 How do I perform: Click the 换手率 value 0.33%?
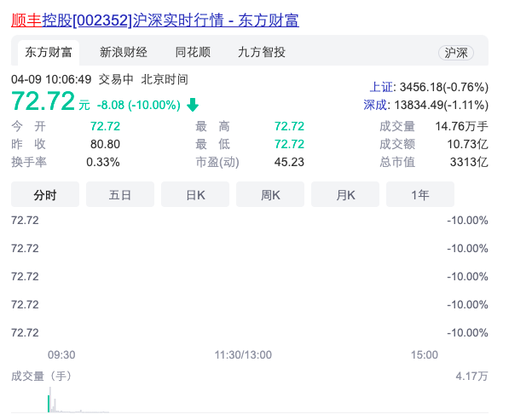(103, 162)
